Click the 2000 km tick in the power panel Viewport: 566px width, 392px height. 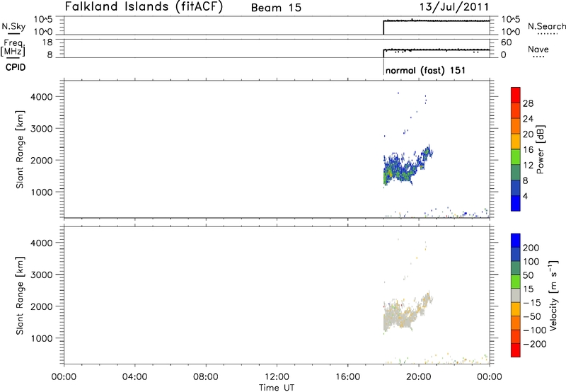point(42,160)
